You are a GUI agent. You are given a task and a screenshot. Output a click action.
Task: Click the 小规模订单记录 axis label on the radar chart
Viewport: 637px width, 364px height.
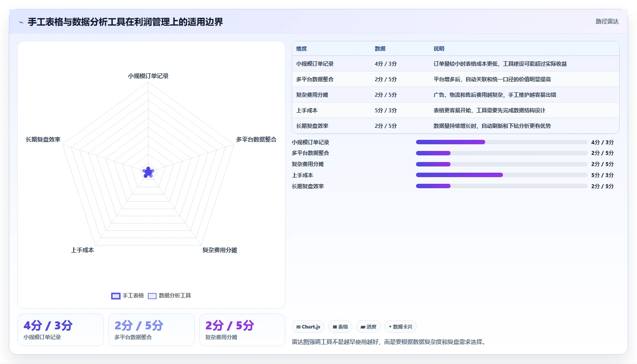(148, 76)
